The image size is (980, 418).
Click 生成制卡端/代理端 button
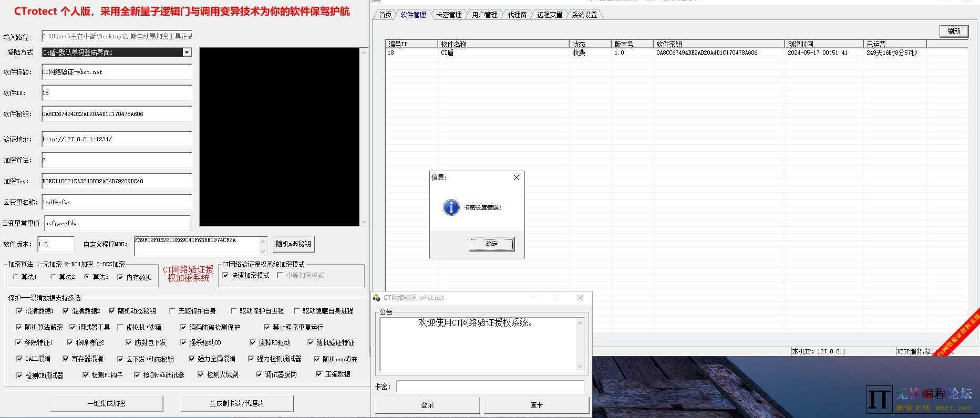236,403
